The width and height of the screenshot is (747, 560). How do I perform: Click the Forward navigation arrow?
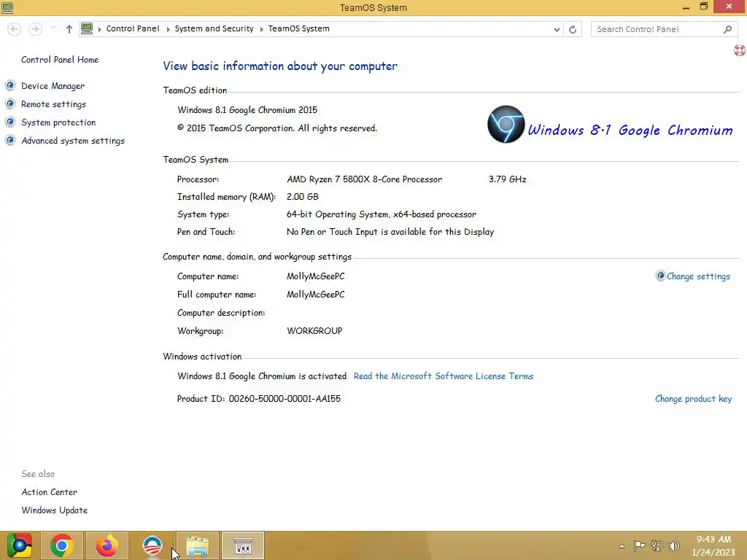coord(35,29)
